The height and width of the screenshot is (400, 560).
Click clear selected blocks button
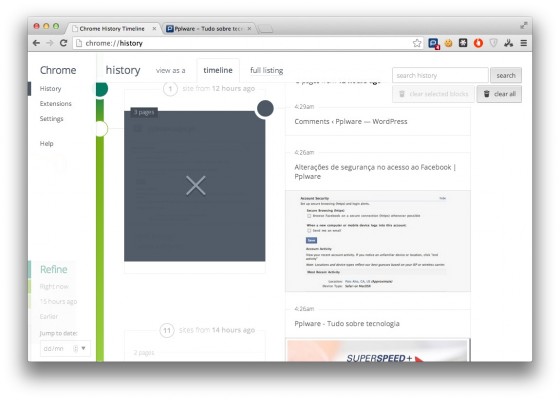[x=434, y=94]
